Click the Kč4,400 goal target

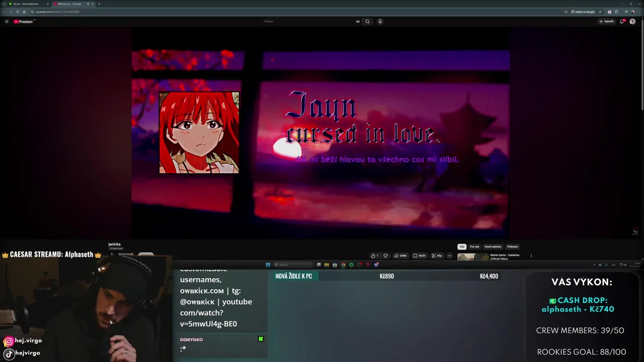tap(489, 277)
